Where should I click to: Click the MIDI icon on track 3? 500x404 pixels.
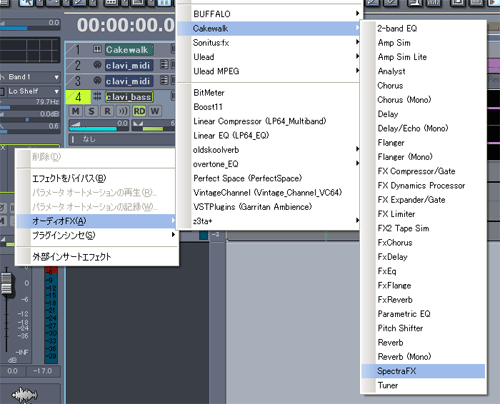click(x=97, y=80)
